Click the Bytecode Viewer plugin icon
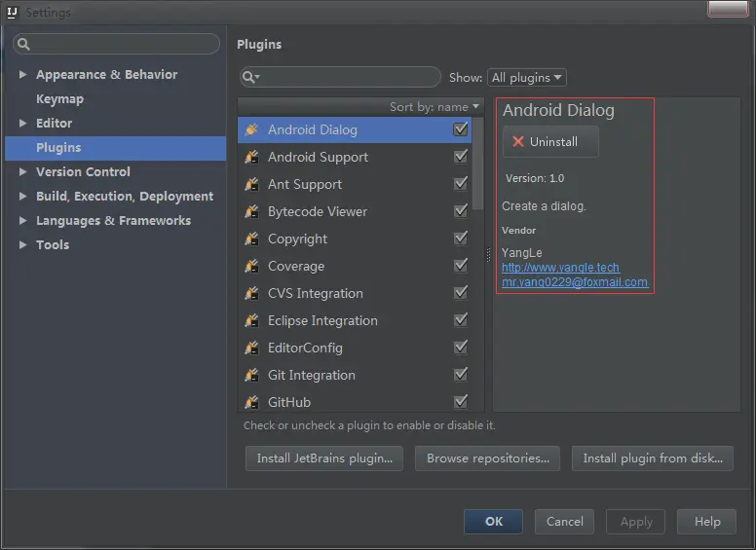Image resolution: width=756 pixels, height=550 pixels. pyautogui.click(x=251, y=211)
